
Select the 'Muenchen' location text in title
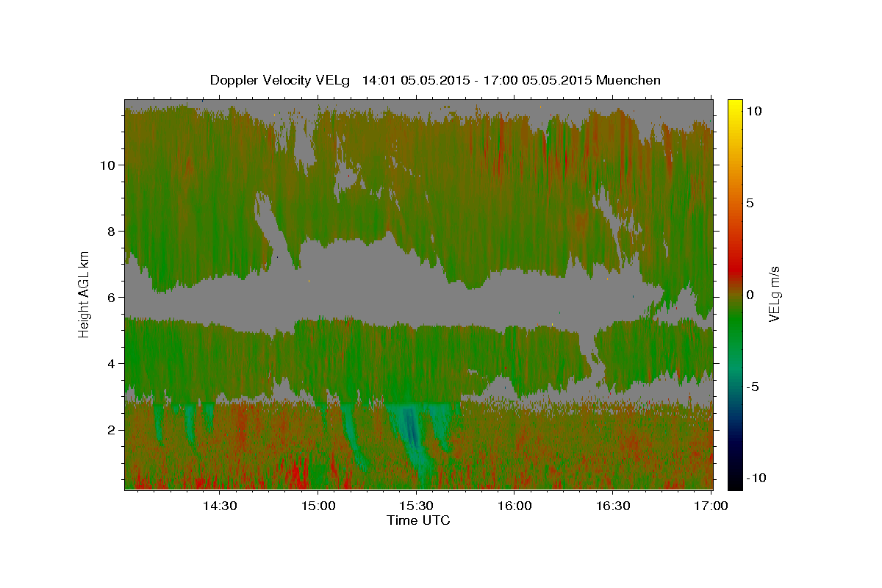click(x=628, y=80)
